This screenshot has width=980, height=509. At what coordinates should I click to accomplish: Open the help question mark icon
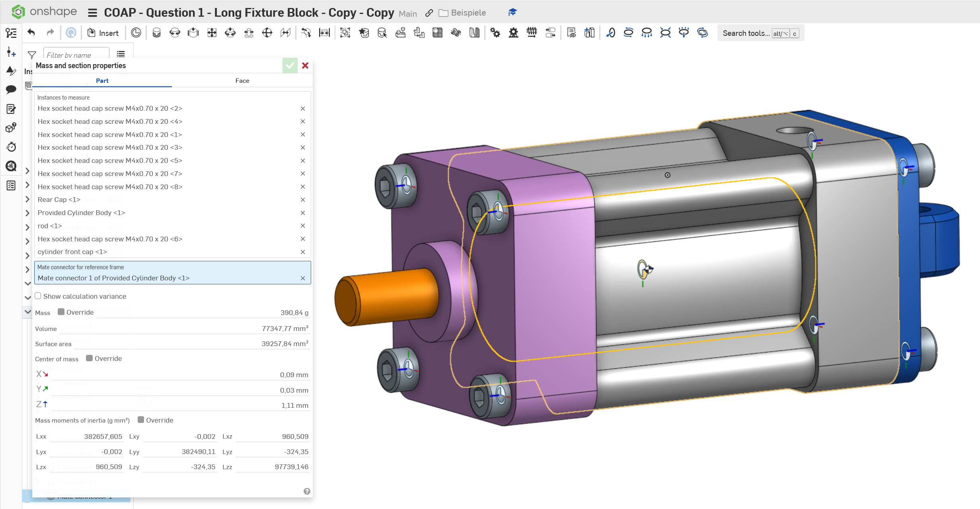click(x=307, y=491)
